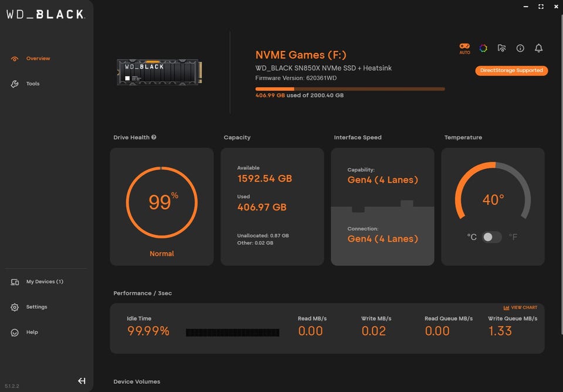Click Available 1592.54 GB value
563x392 pixels.
(264, 179)
